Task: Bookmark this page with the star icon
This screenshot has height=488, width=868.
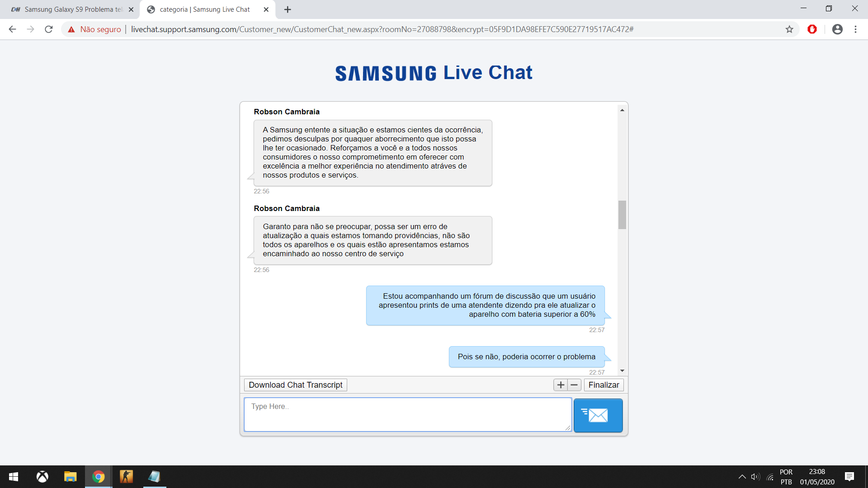Action: [x=789, y=29]
